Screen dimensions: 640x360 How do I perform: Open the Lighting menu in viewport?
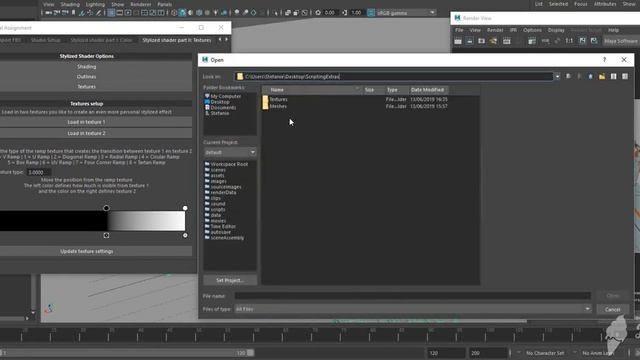(x=95, y=4)
